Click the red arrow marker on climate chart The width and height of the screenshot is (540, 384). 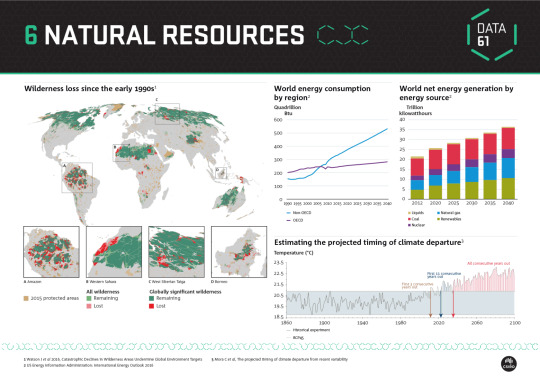click(453, 304)
